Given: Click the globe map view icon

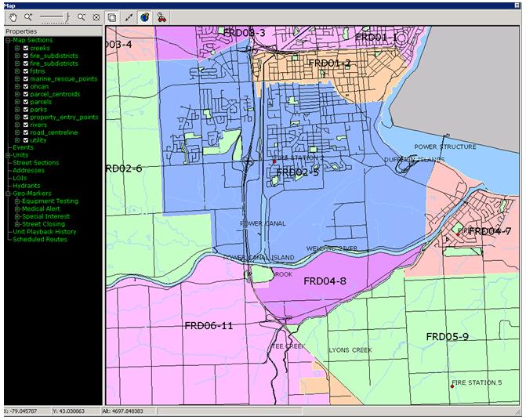Looking at the screenshot, I should (145, 16).
